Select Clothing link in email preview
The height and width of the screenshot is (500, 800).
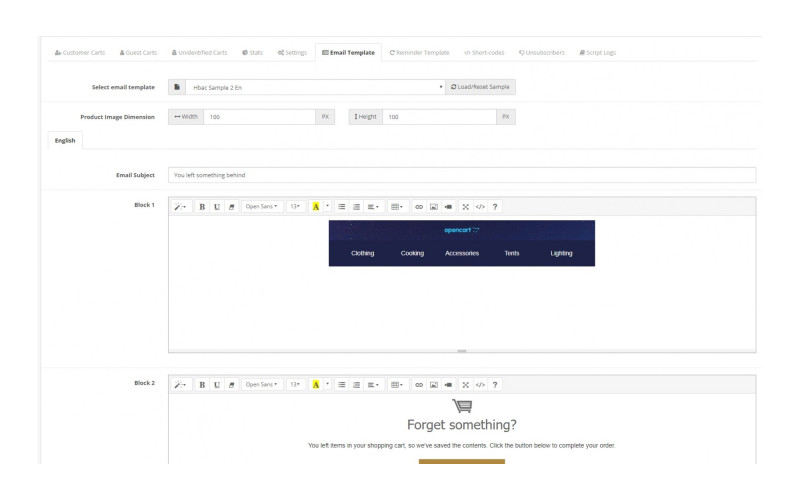(362, 253)
